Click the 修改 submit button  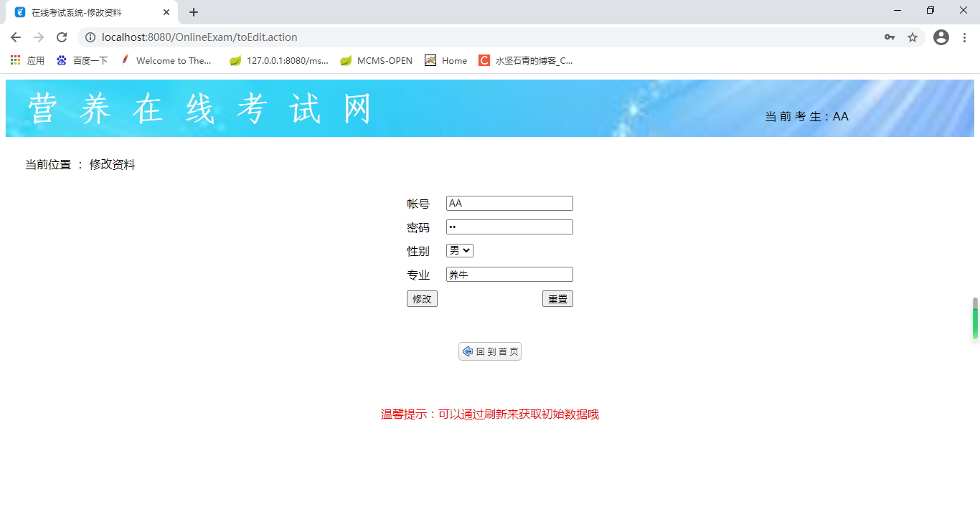[422, 298]
